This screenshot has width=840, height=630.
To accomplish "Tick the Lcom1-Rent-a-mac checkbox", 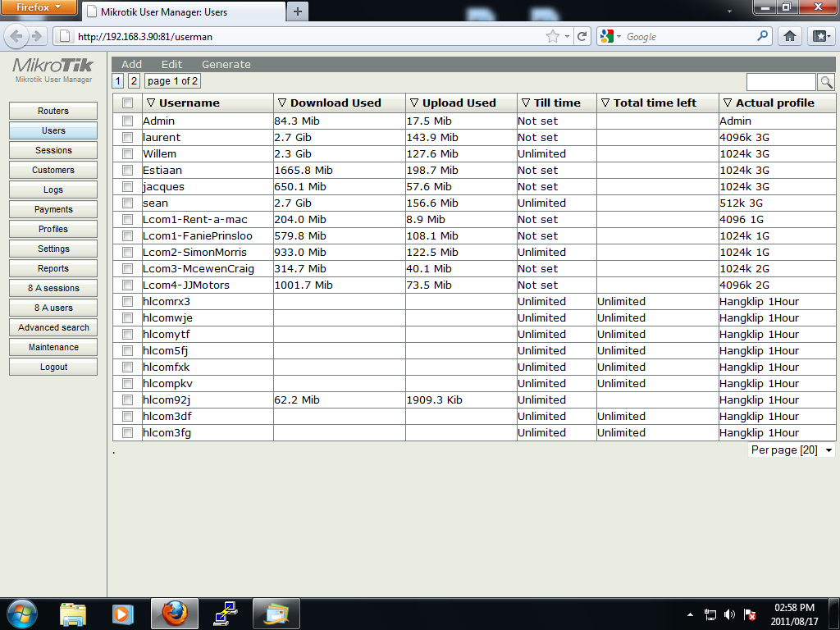I will [x=127, y=220].
